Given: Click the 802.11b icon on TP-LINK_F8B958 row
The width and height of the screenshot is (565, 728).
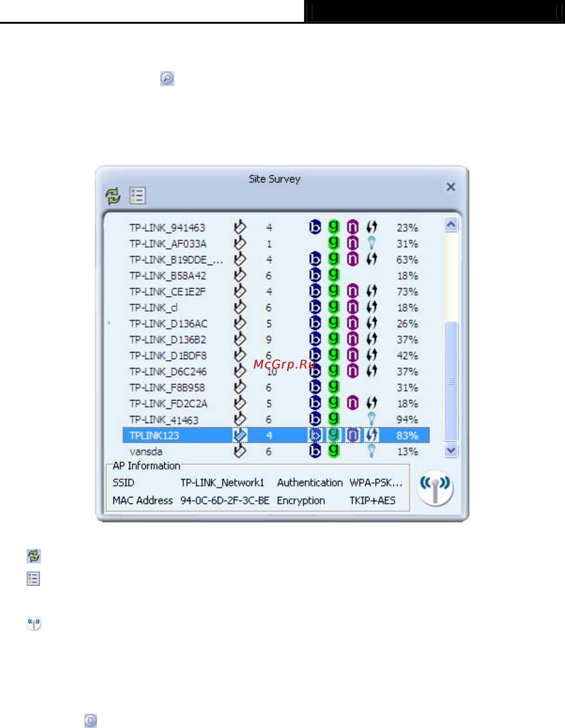Looking at the screenshot, I should click(x=315, y=387).
